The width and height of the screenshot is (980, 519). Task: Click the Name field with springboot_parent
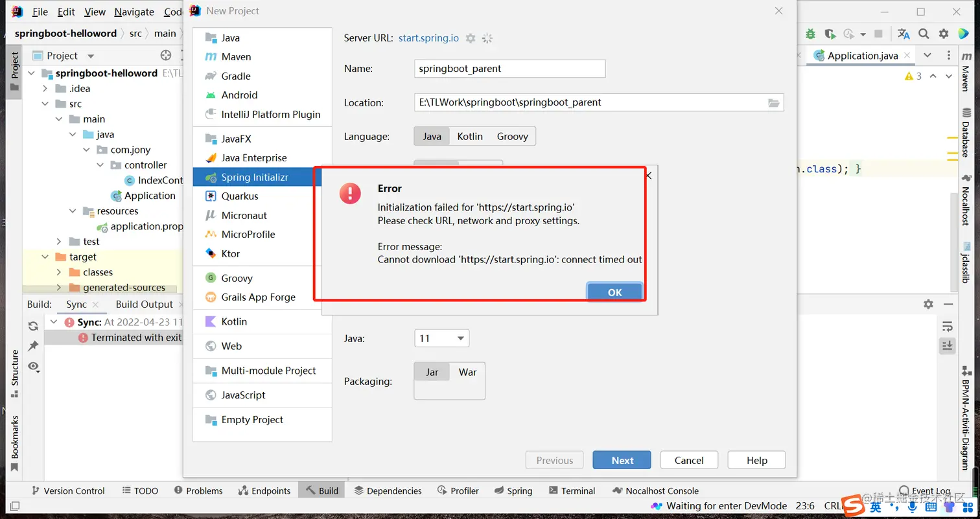(509, 68)
